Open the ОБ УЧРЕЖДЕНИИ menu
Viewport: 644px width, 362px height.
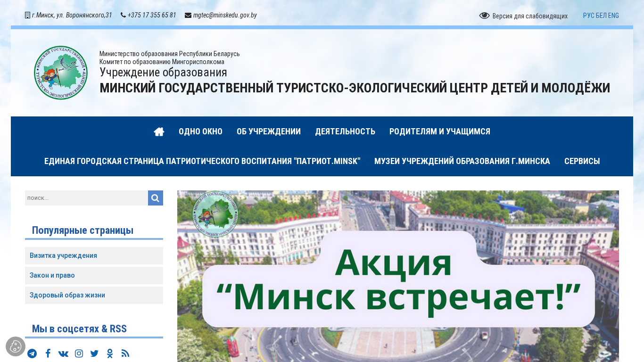(269, 132)
